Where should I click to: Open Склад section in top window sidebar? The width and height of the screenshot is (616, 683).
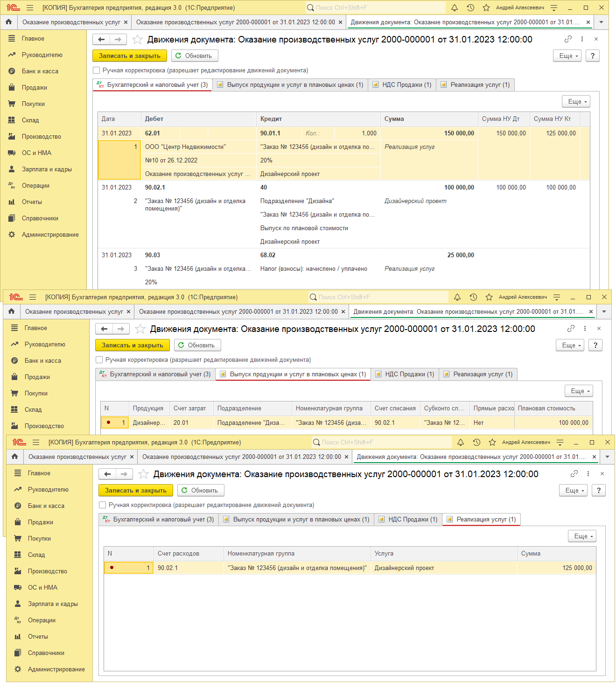pos(30,120)
